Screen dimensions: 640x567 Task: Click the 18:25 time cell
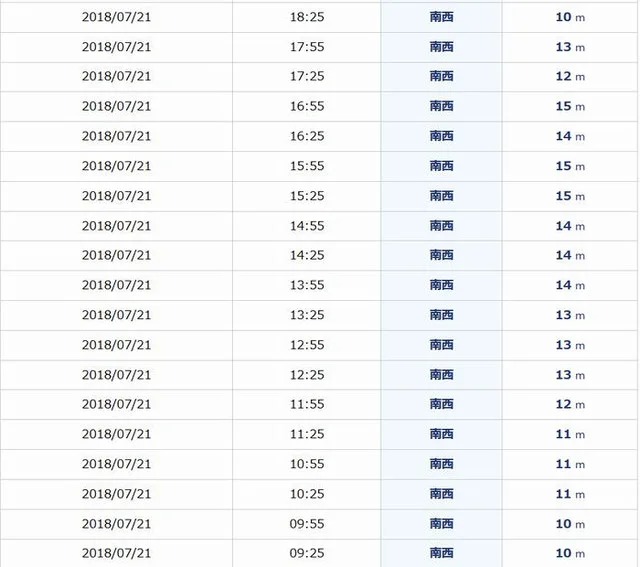pos(307,17)
